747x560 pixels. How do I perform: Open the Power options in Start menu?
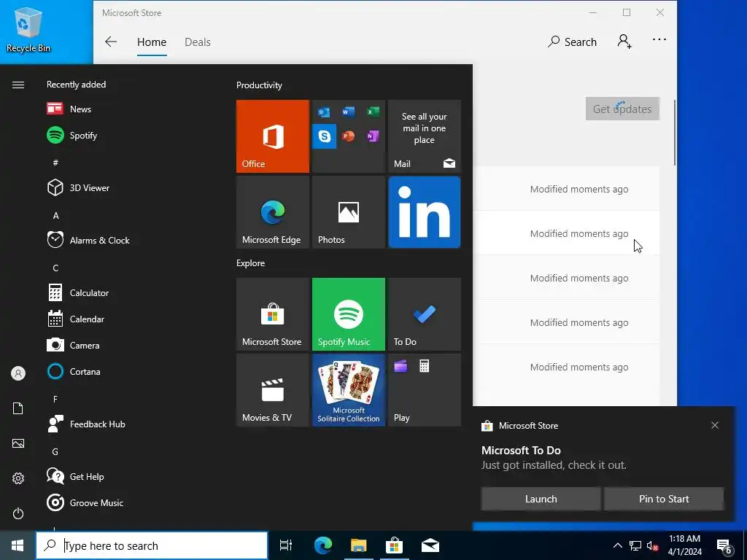18,513
